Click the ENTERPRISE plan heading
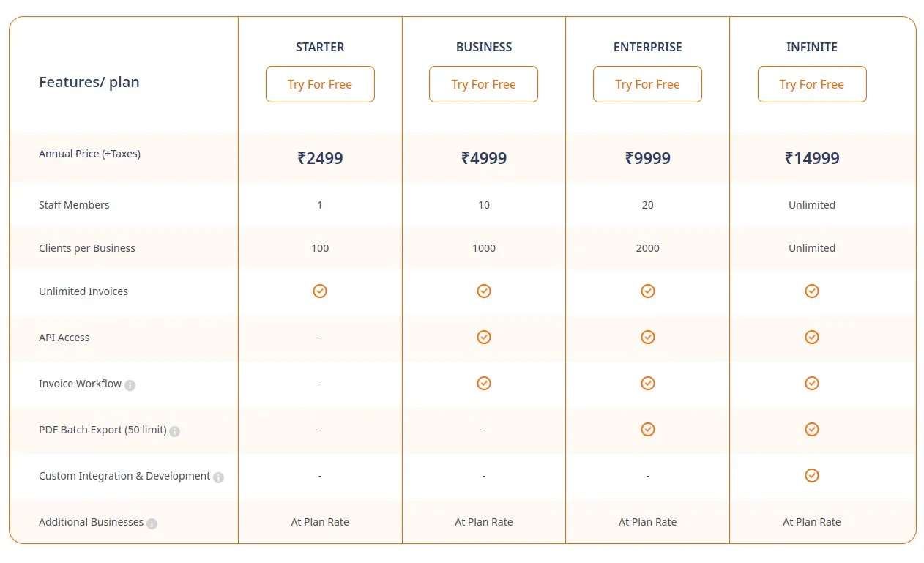The width and height of the screenshot is (924, 563). click(x=648, y=47)
